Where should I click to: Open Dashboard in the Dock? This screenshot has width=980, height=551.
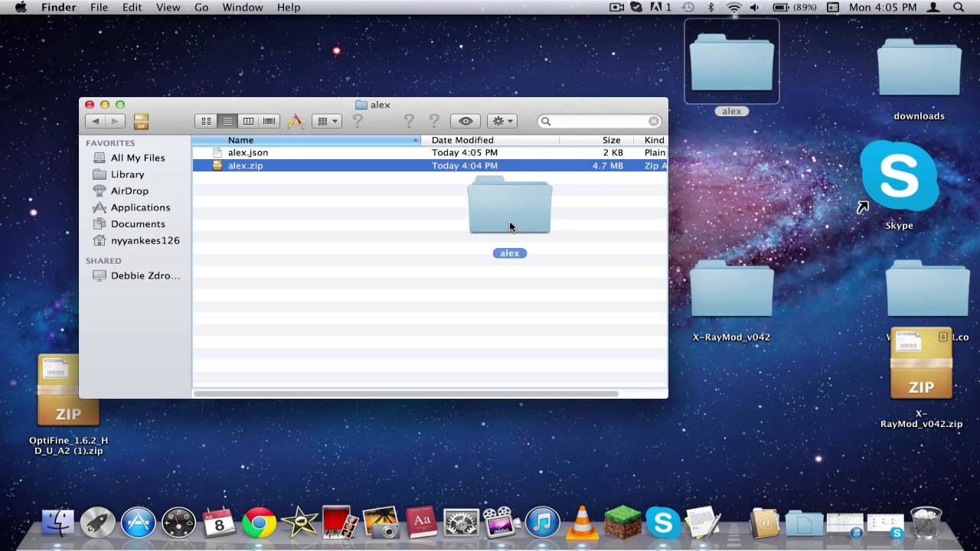click(x=178, y=523)
